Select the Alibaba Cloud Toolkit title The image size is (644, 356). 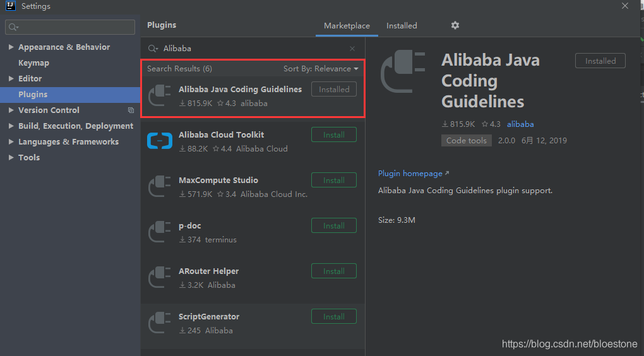(x=222, y=134)
